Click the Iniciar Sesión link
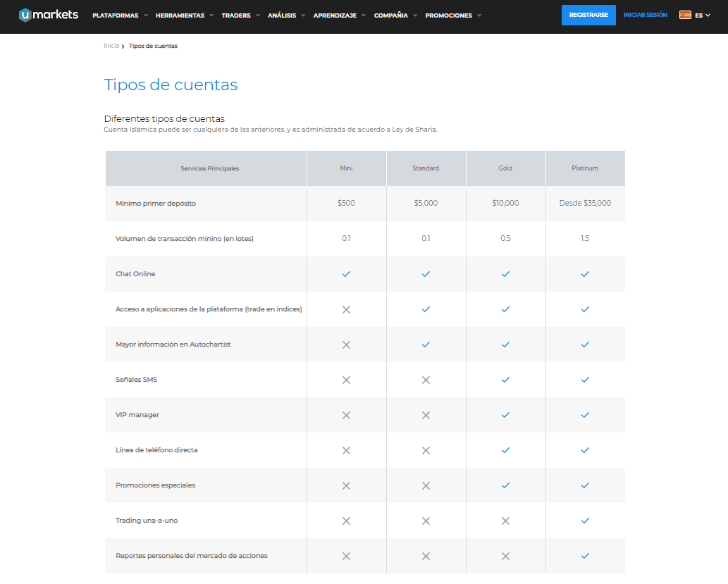Screen dimensions: 728x584 pyautogui.click(x=645, y=15)
